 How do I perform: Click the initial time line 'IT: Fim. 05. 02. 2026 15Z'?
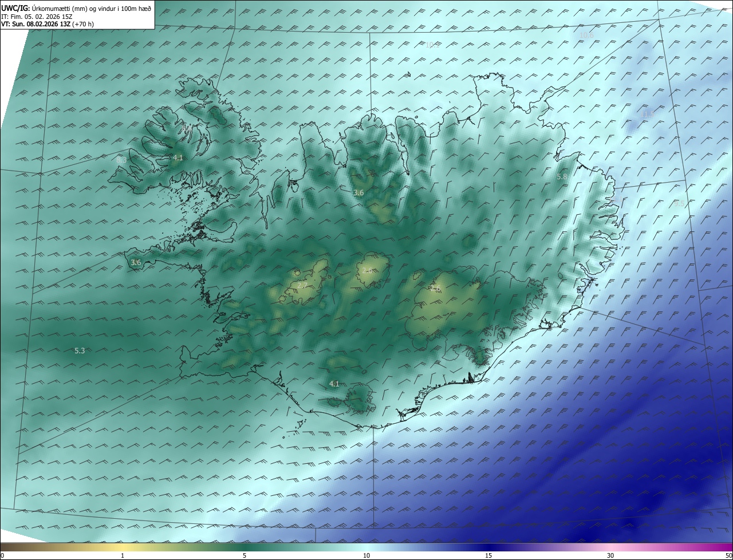37,17
